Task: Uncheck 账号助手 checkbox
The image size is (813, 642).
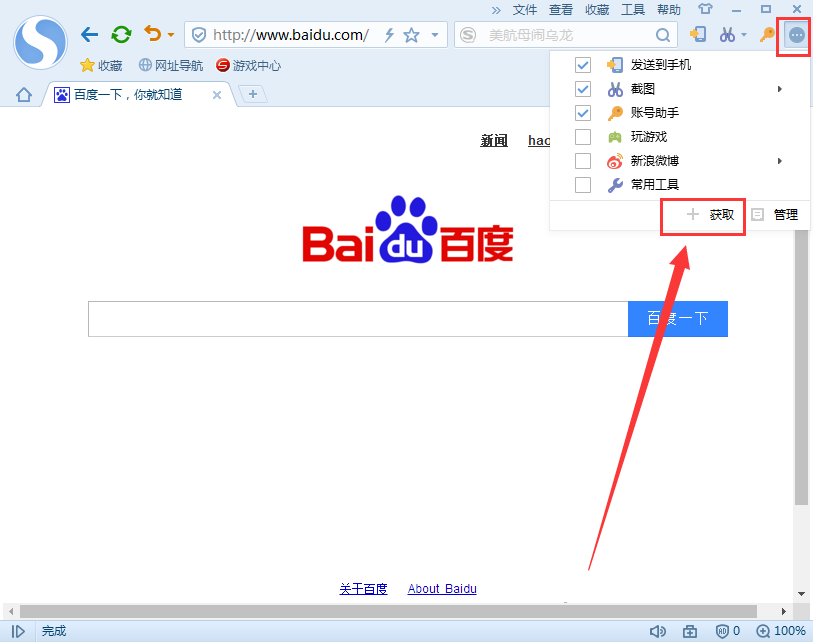Action: pos(583,113)
